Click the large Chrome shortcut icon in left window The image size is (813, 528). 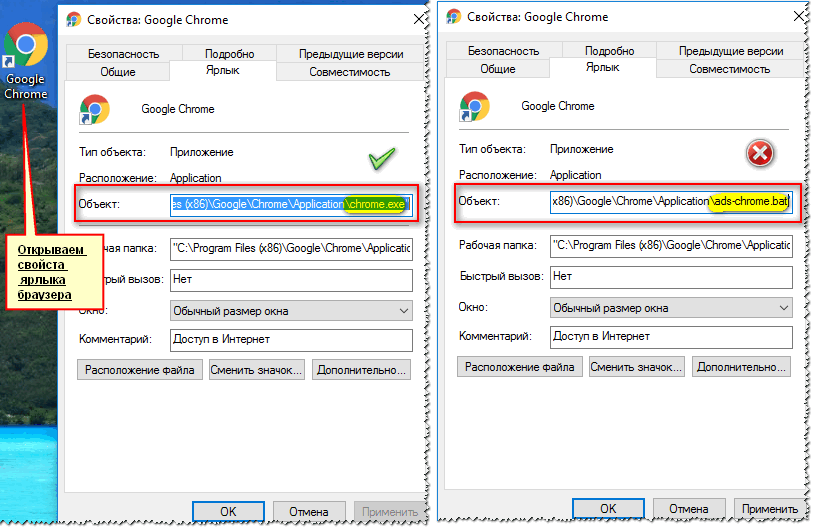(x=94, y=109)
